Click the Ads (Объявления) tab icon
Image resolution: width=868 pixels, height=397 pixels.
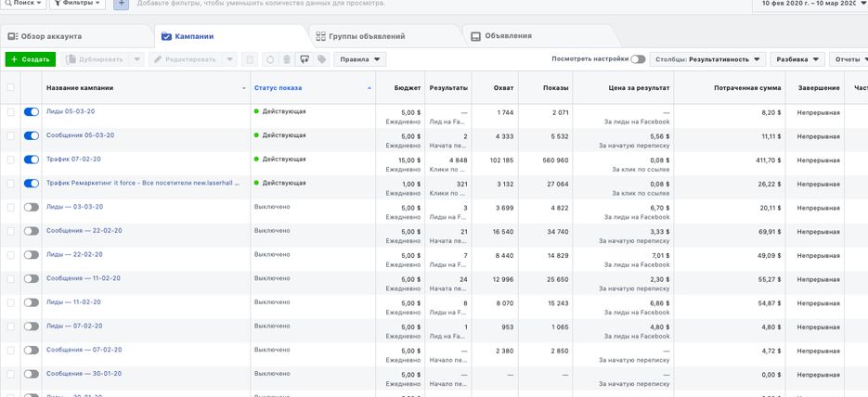[476, 36]
